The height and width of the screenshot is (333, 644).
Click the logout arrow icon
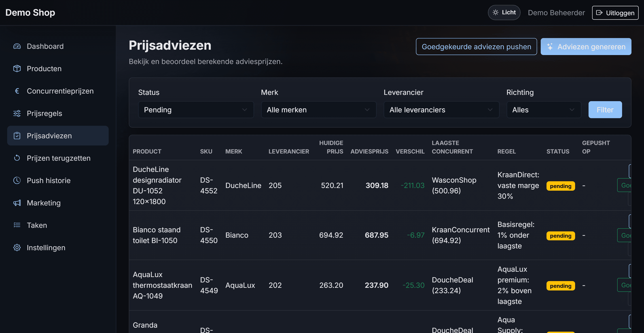[x=599, y=13]
